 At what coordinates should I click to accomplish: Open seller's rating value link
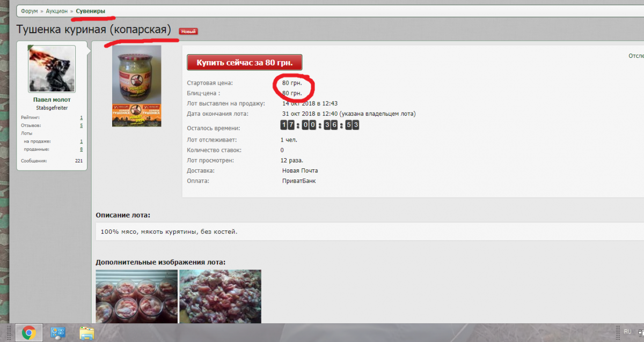[82, 117]
